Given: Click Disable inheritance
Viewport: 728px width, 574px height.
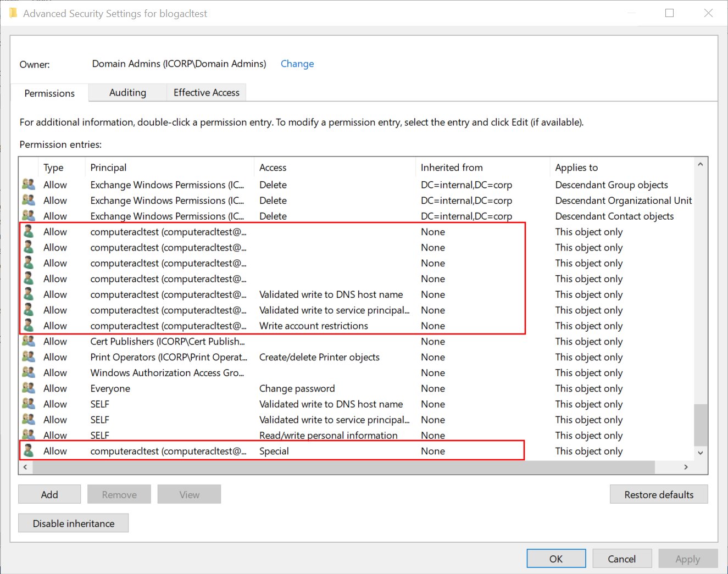Looking at the screenshot, I should pos(73,522).
